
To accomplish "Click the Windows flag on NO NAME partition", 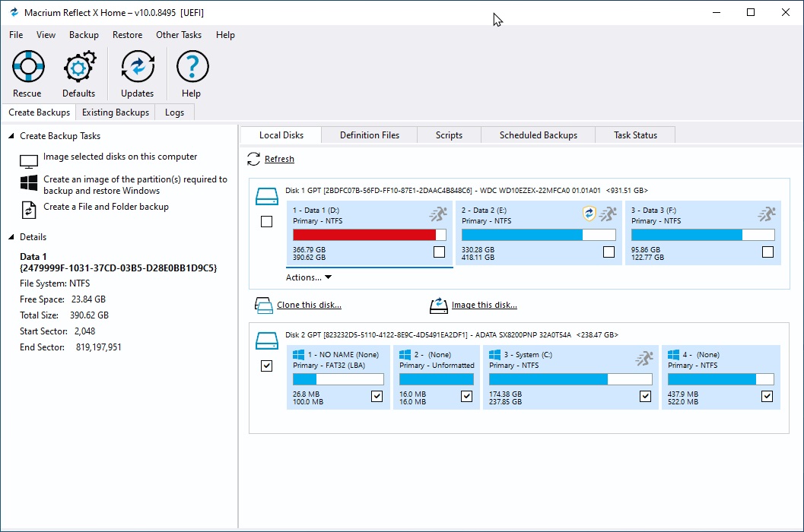I will pyautogui.click(x=298, y=355).
